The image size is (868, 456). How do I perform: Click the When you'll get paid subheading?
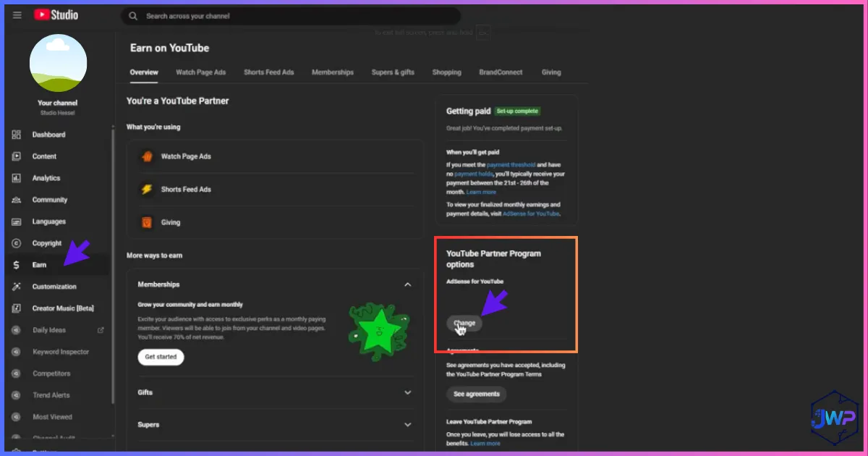474,153
